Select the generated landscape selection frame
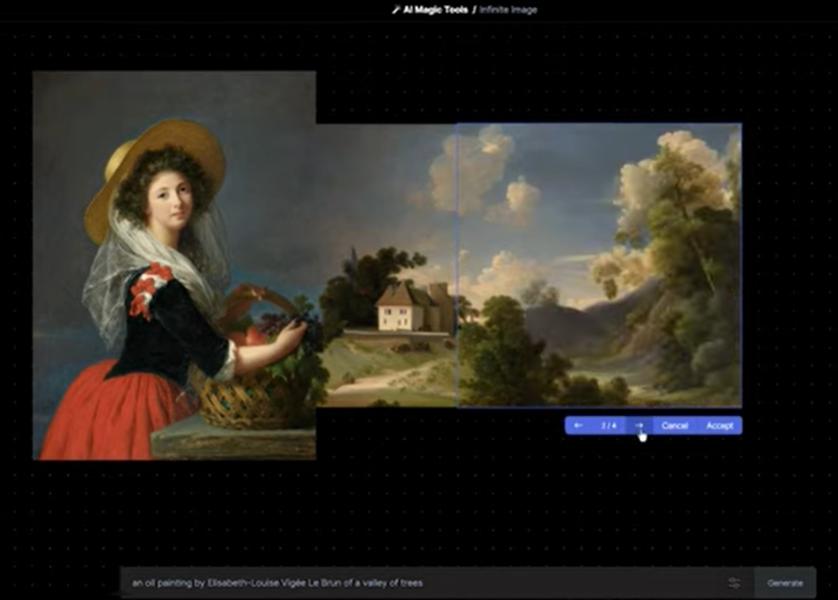 (599, 265)
